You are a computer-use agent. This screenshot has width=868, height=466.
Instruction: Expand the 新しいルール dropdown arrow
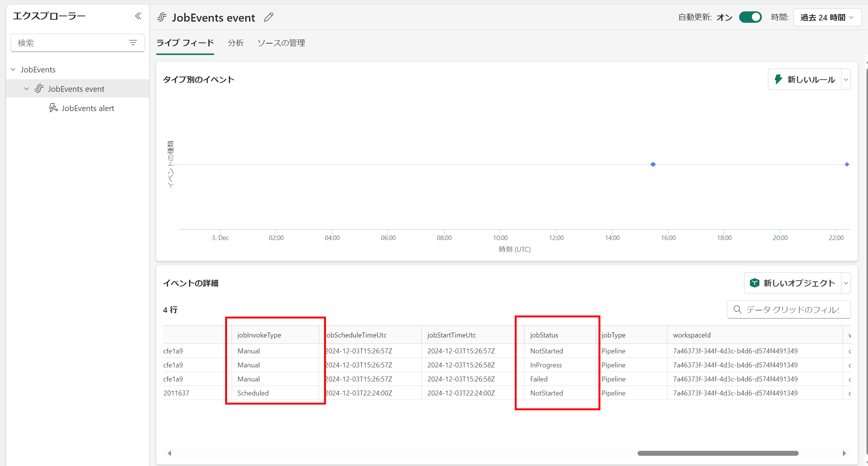pyautogui.click(x=846, y=79)
